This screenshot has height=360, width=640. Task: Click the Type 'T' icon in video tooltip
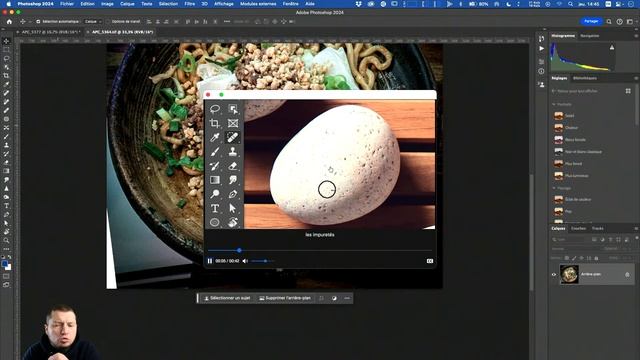(215, 208)
